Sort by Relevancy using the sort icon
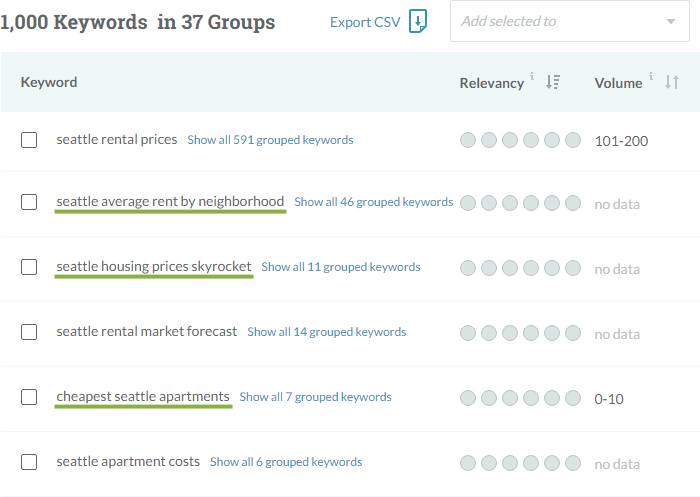Screen dimensions: 700x497 coord(553,83)
